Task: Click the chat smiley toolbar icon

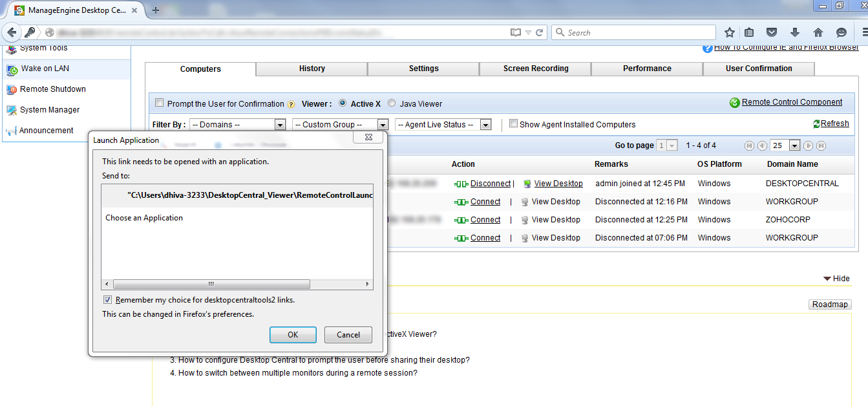Action: point(841,32)
